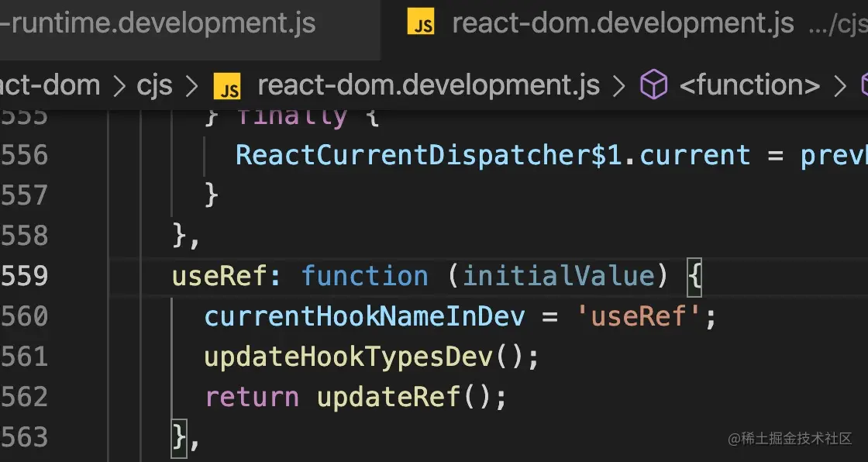Click the 'useRef' string literal on line 560
Viewport: 868px width, 462px height.
639,317
